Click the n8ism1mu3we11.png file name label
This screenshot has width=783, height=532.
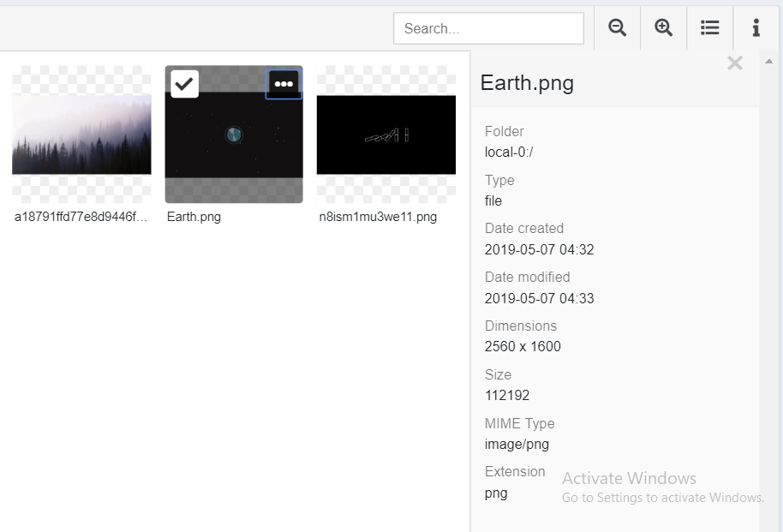(x=378, y=217)
